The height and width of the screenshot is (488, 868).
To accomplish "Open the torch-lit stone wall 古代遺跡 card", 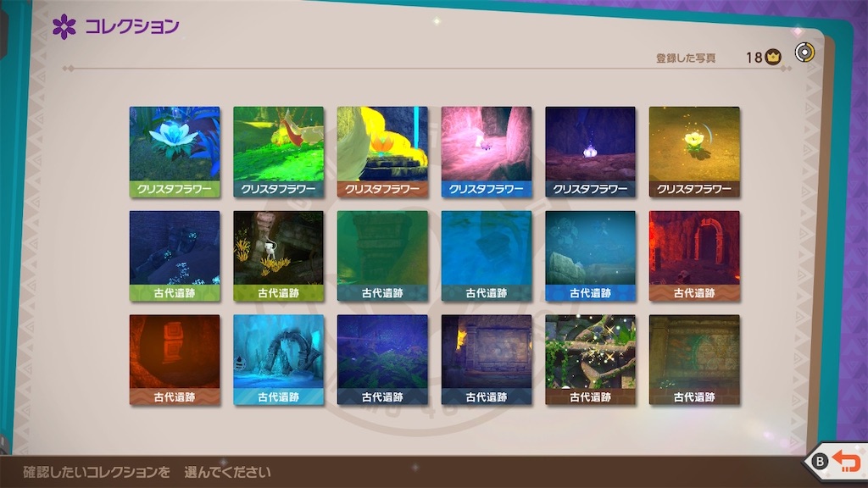I will (x=487, y=360).
